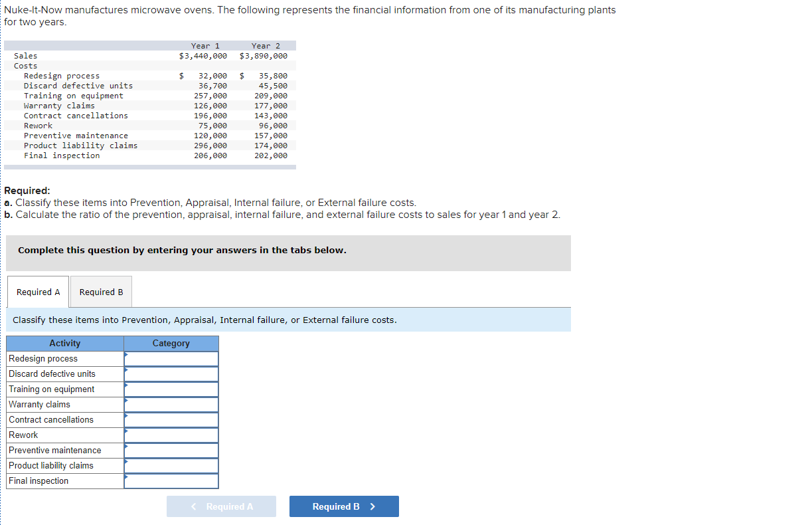Click Year 2 preventive maintenance 157,000
The height and width of the screenshot is (525, 812).
[x=271, y=136]
